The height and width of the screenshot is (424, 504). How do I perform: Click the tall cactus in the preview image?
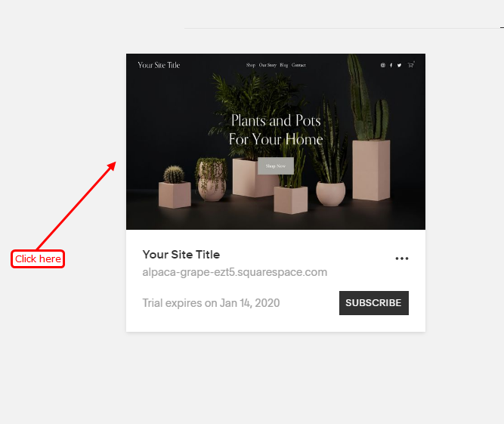click(x=360, y=97)
